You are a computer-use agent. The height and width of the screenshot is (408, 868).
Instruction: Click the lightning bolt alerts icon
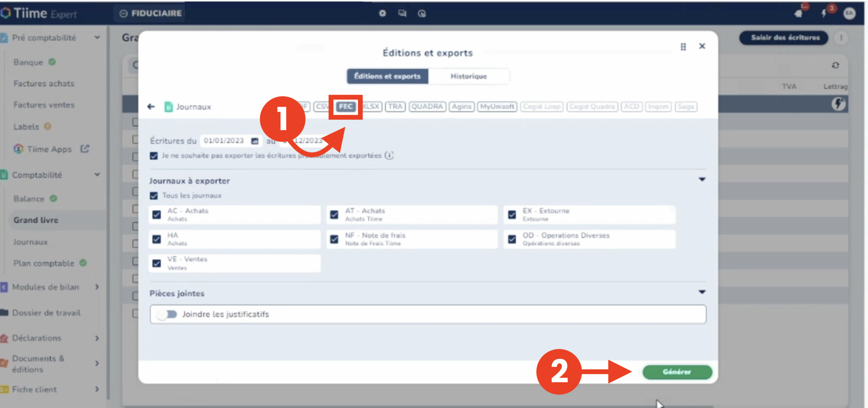pos(824,13)
